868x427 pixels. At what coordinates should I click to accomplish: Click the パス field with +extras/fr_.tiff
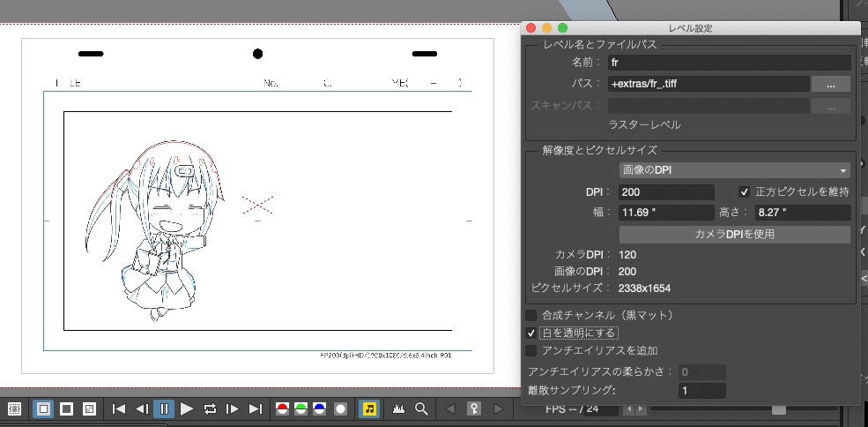tap(709, 84)
